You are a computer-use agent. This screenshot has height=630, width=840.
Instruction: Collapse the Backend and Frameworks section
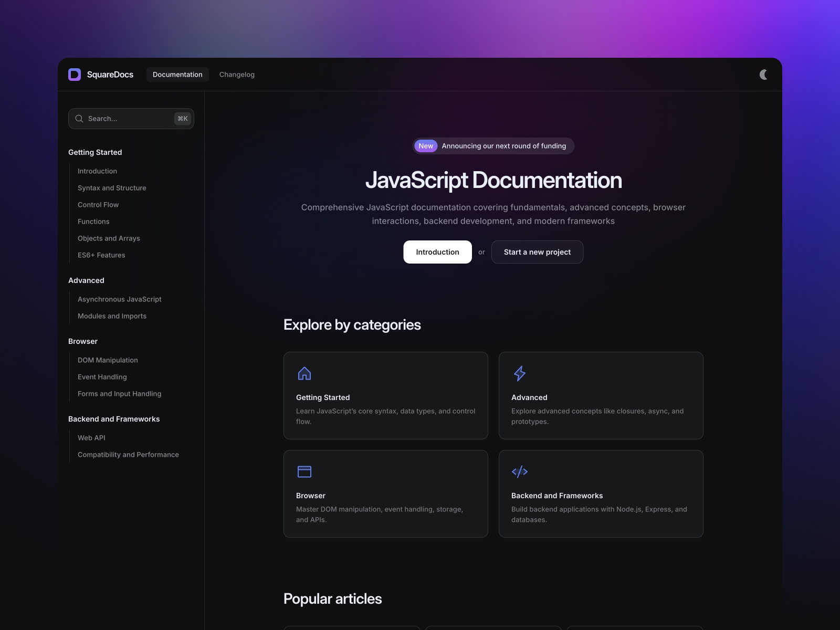pyautogui.click(x=114, y=419)
